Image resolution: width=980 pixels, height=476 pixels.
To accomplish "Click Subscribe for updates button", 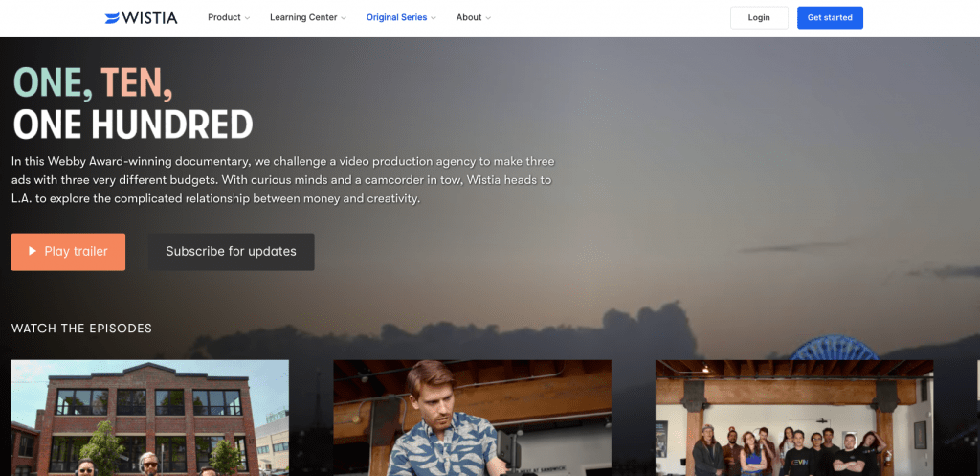I will (x=232, y=252).
